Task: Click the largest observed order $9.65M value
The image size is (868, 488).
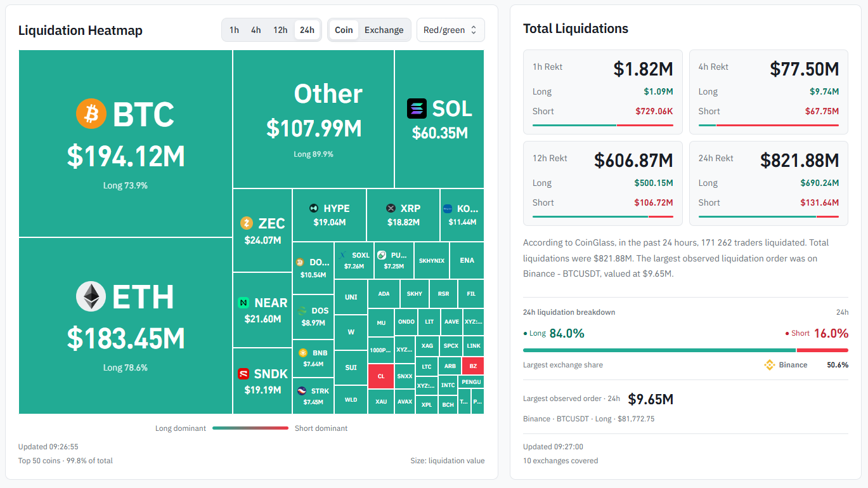Action: coord(651,399)
